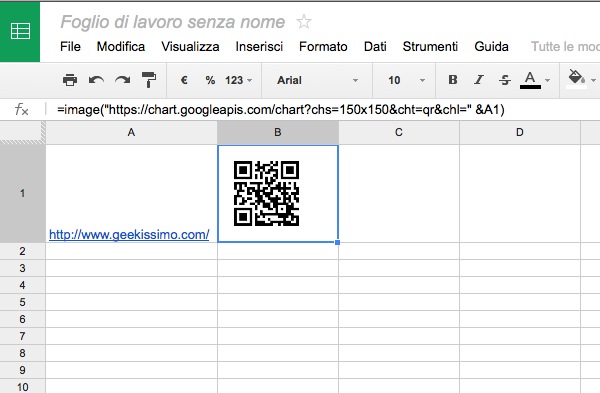Viewport: 600px width, 393px height.
Task: Open the Guida menu
Action: [491, 46]
